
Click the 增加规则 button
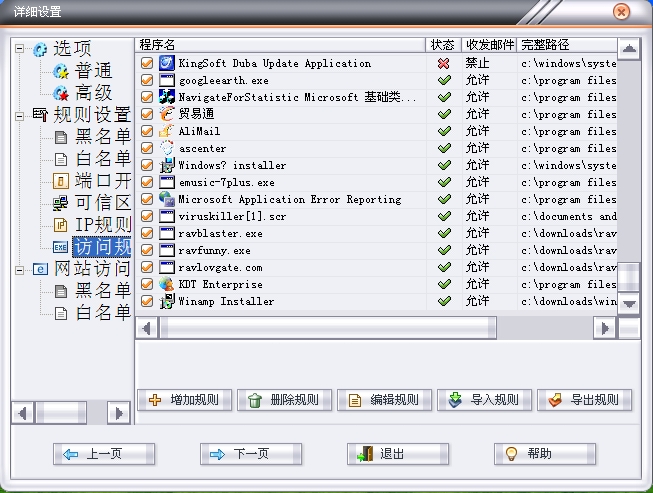(x=184, y=400)
